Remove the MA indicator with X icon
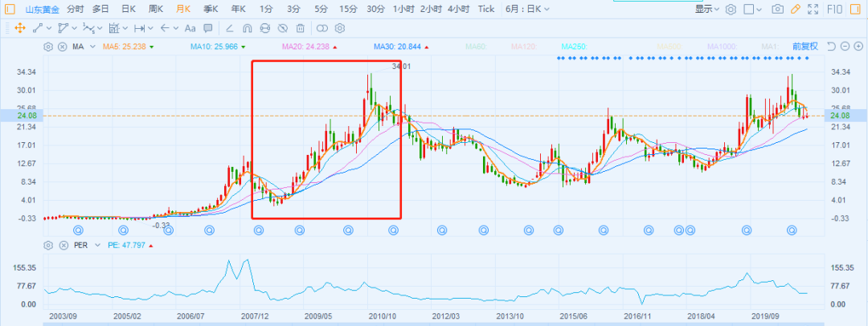This screenshot has height=326, width=868. point(63,47)
